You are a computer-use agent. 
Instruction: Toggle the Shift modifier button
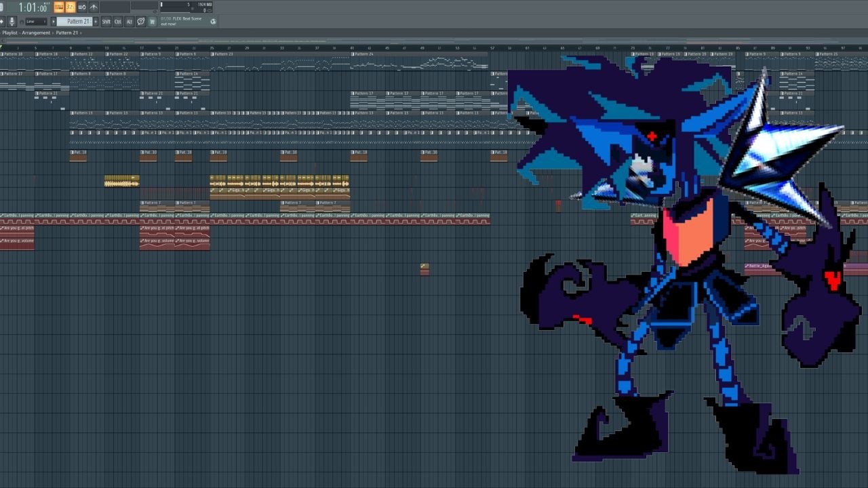[x=106, y=21]
